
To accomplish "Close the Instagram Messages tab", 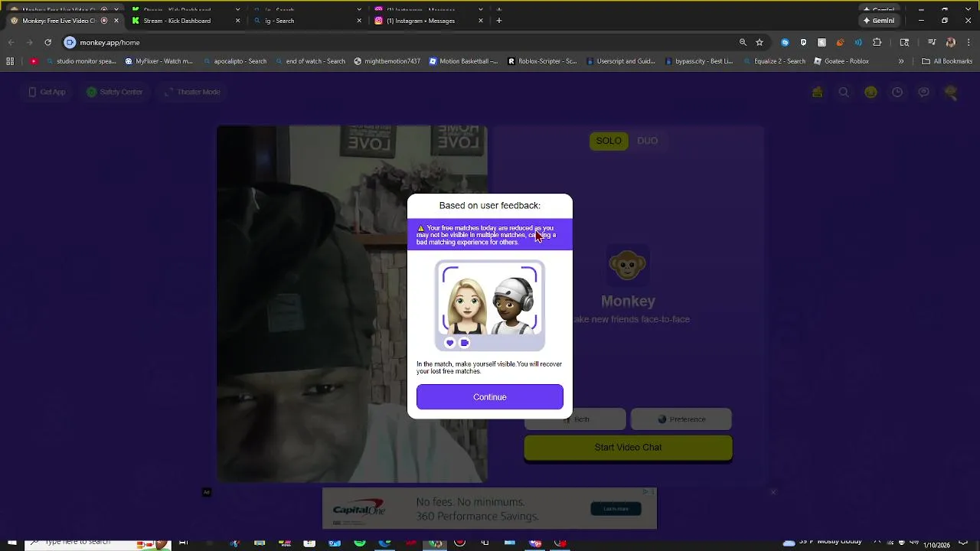I will [481, 21].
